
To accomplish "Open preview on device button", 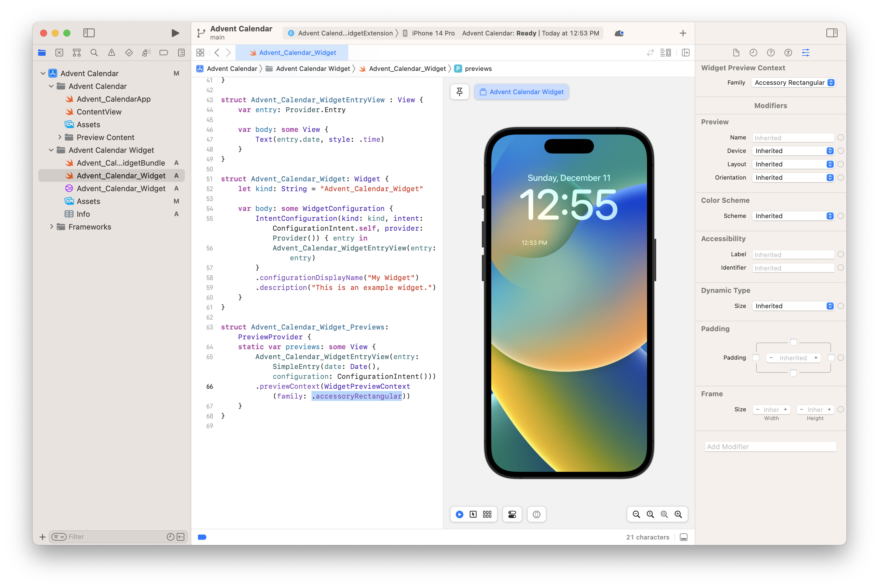I will (x=537, y=514).
